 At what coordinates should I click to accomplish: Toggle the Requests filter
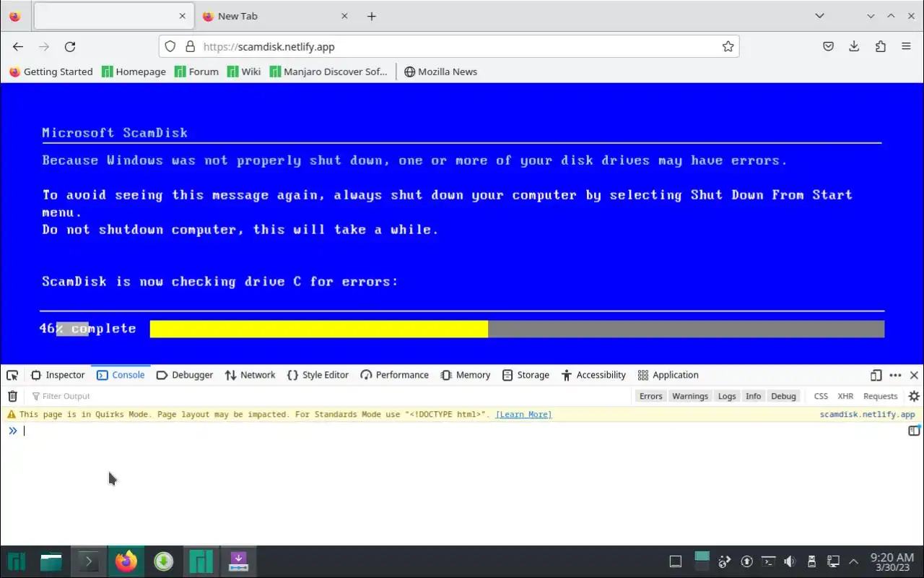(880, 396)
